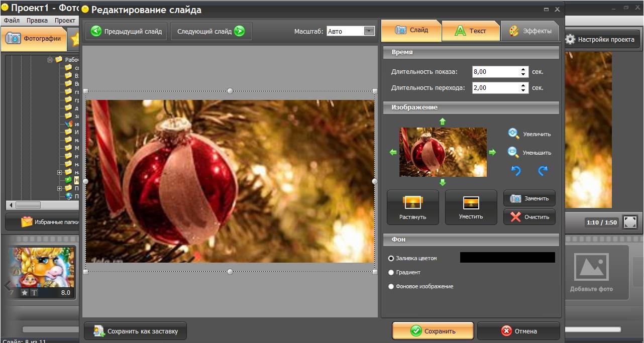Click the right-middle resize handle of the slide image

(x=375, y=181)
